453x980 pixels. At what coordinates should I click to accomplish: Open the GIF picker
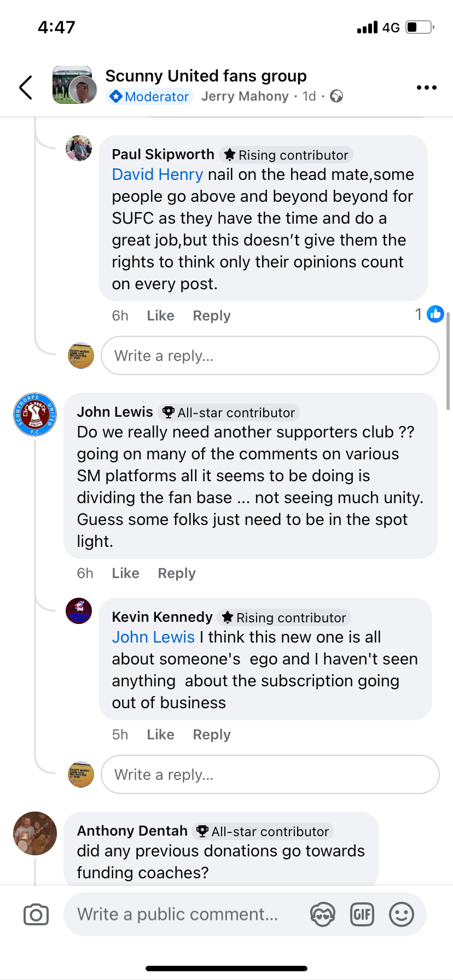click(x=362, y=914)
